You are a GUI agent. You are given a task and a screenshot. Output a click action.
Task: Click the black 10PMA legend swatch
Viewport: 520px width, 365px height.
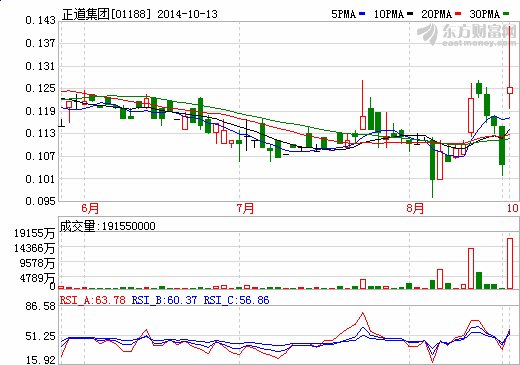coord(410,14)
